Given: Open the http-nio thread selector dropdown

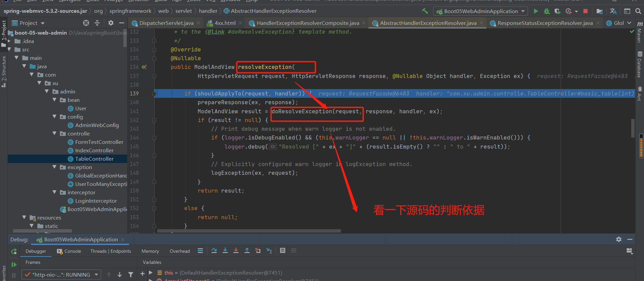Looking at the screenshot, I should coord(61,275).
